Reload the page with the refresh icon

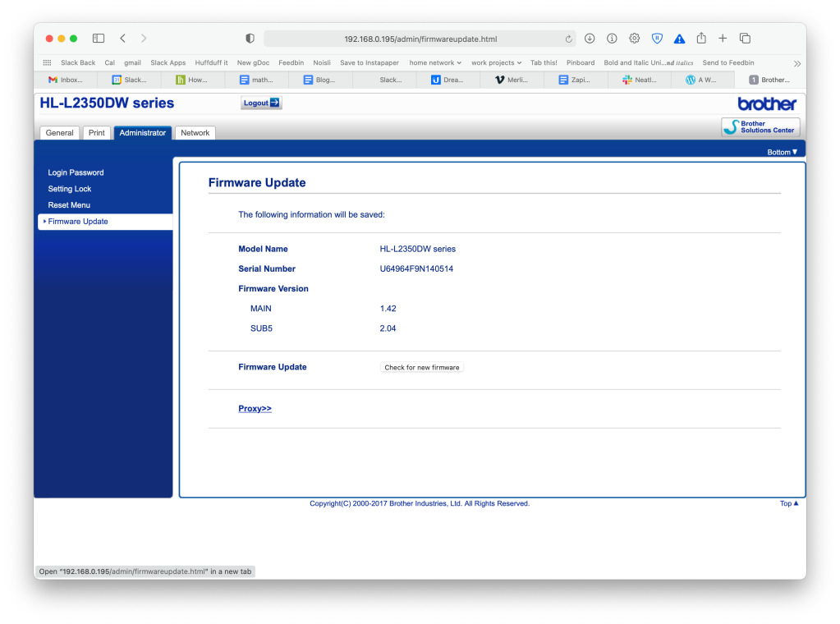568,39
